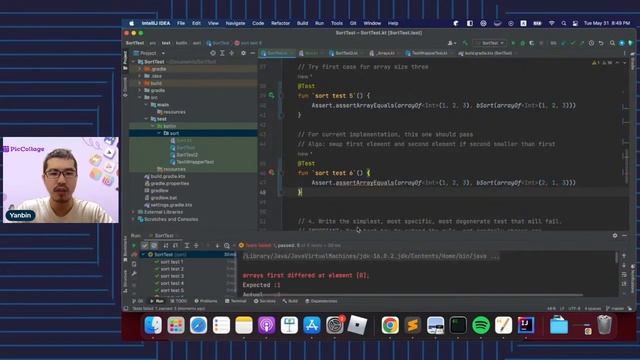The height and width of the screenshot is (360, 640).
Task: Click Collapse All icon in Project panel
Action: coord(231,53)
